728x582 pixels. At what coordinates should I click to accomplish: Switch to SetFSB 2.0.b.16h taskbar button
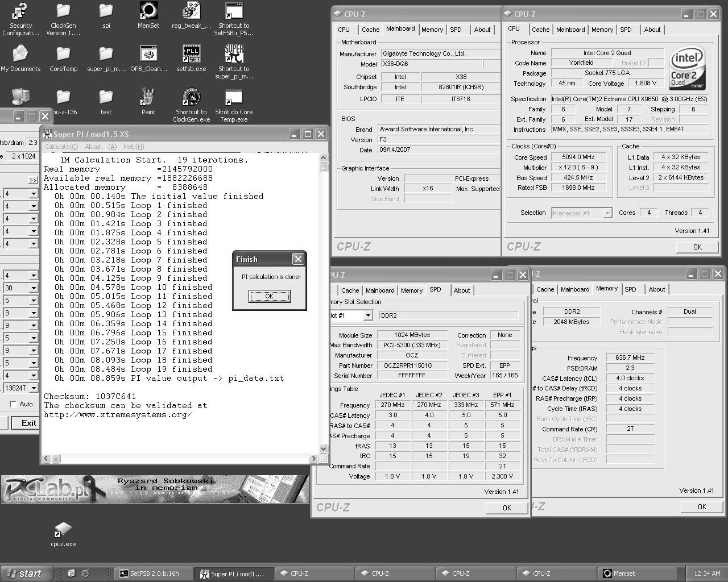pos(154,573)
